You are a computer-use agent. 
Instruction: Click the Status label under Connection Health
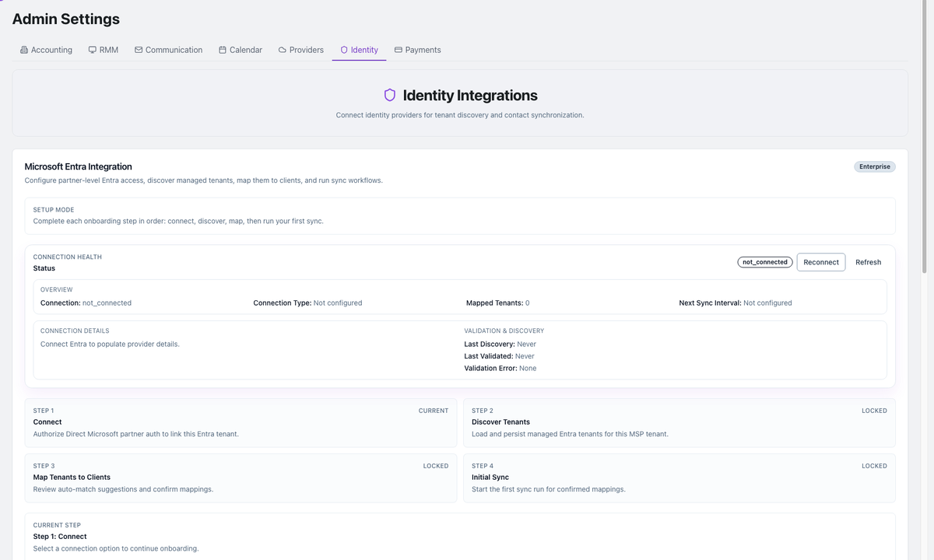(x=44, y=268)
